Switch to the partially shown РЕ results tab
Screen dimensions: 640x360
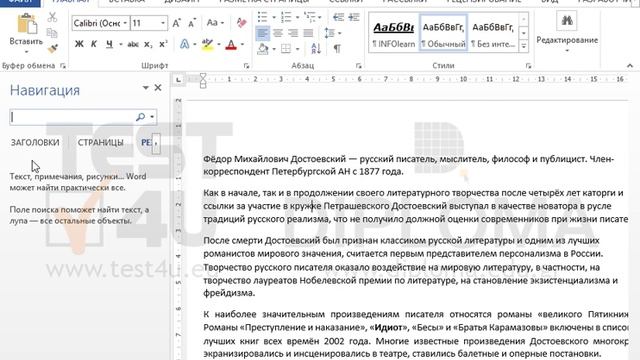[x=146, y=142]
